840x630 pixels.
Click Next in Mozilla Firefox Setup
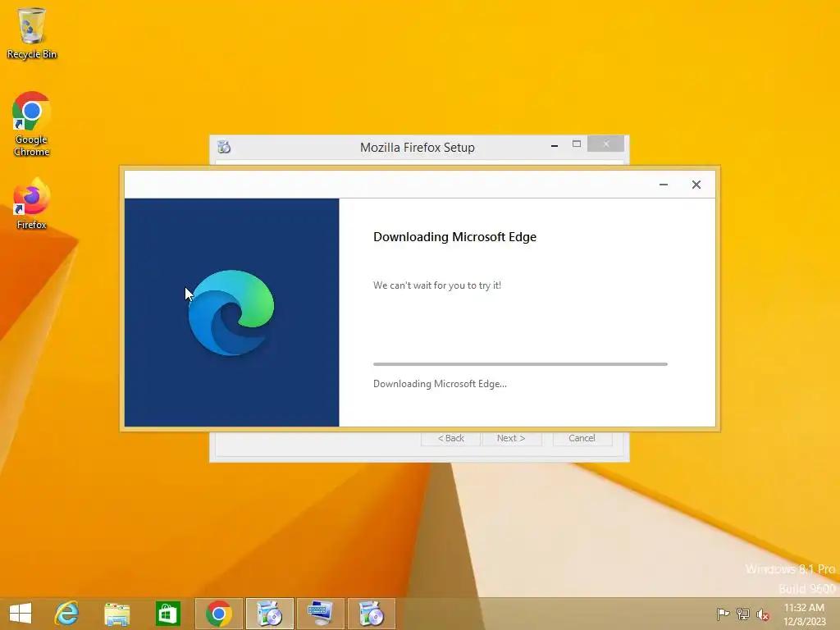(x=512, y=438)
